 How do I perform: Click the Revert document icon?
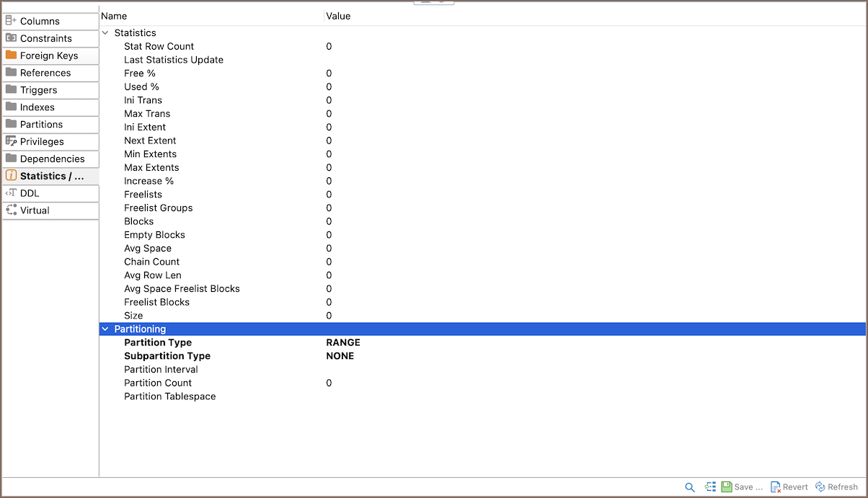coord(776,487)
